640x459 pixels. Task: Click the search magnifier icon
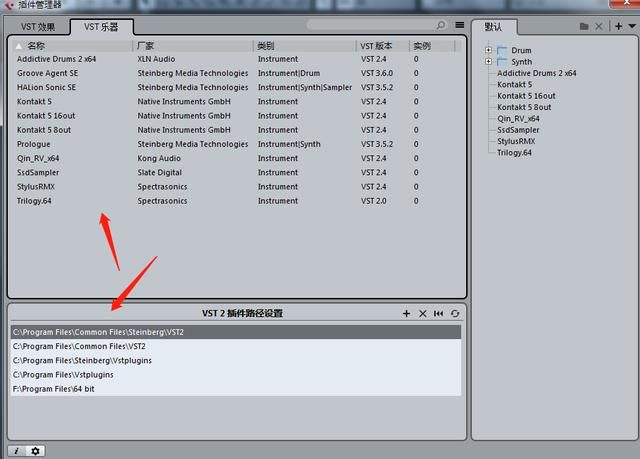pyautogui.click(x=441, y=25)
